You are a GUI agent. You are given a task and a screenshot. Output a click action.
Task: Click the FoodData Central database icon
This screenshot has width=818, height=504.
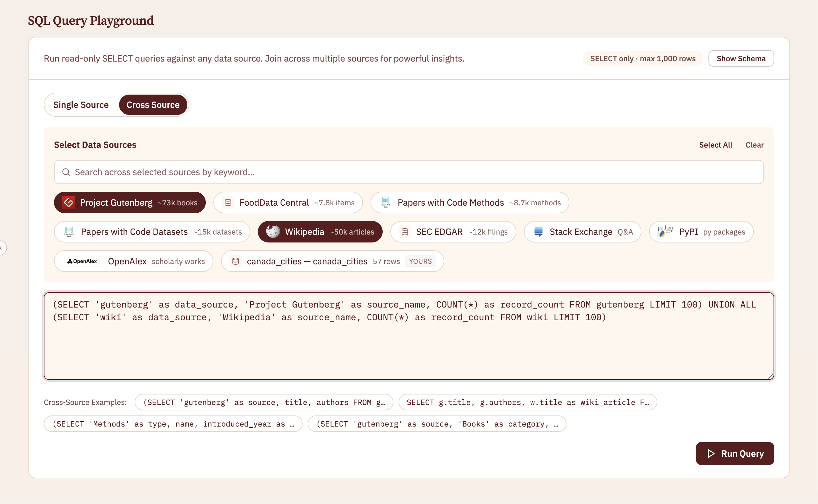228,202
